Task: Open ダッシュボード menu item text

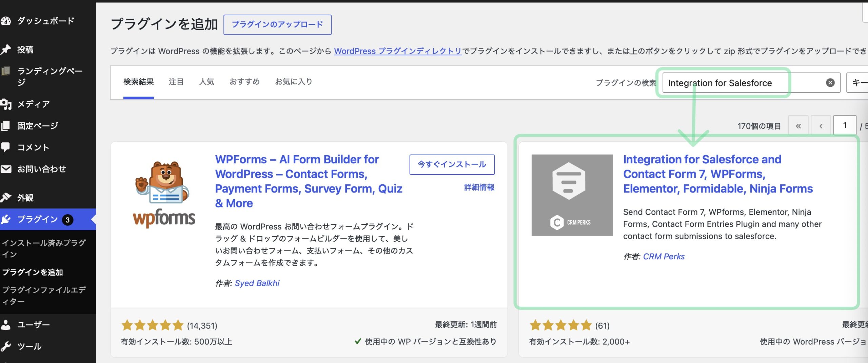Action: 46,21
